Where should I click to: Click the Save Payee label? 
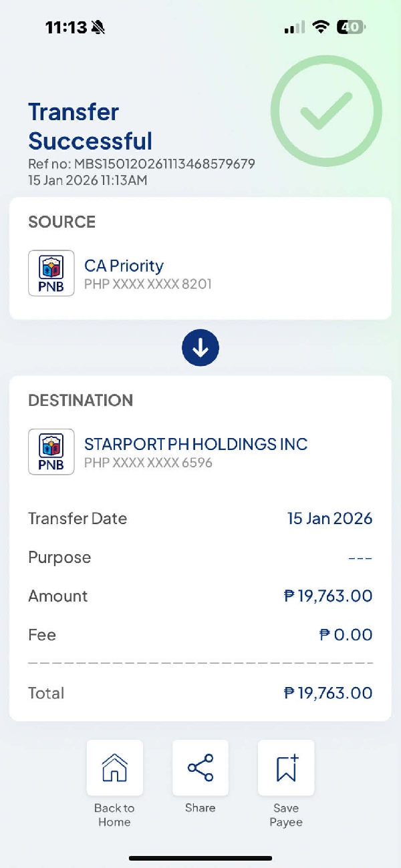click(286, 815)
